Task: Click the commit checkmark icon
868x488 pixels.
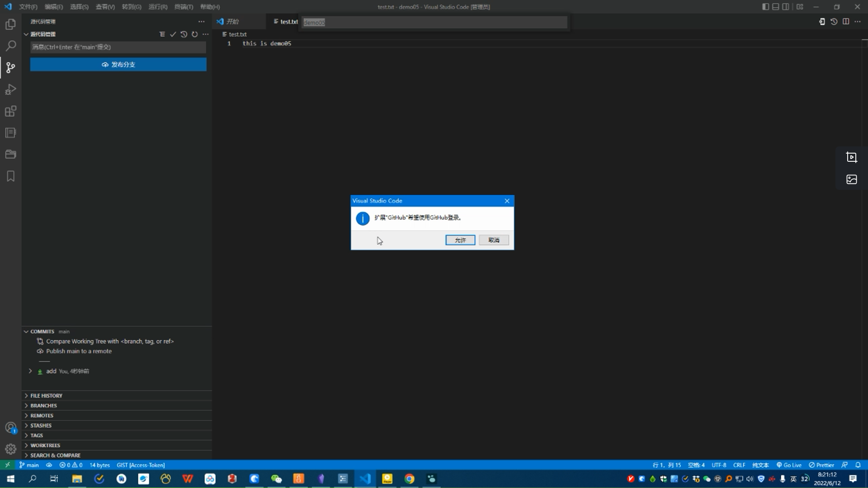Action: tap(173, 34)
